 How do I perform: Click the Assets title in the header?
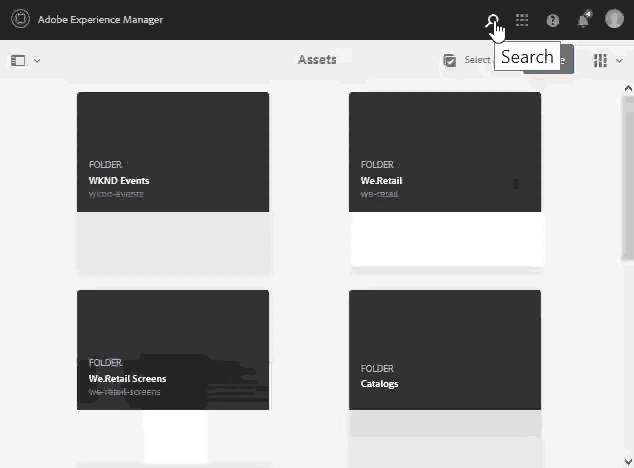click(317, 60)
